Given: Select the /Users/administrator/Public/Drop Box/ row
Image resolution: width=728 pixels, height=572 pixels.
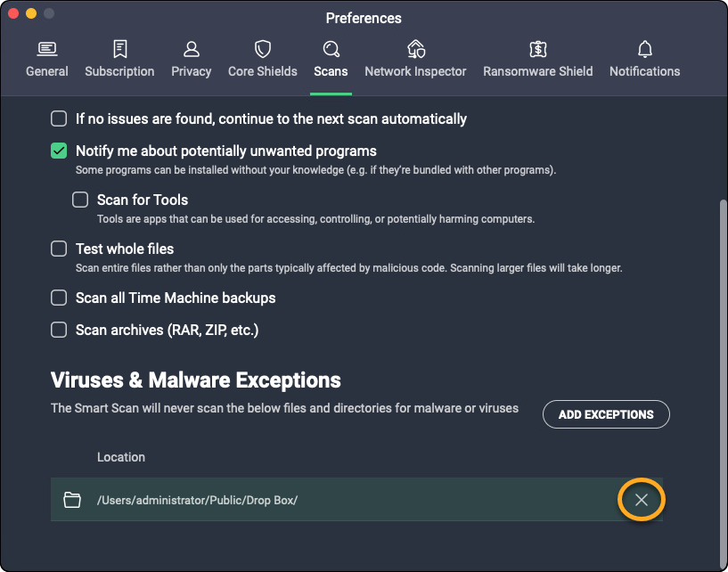Looking at the screenshot, I should tap(356, 500).
